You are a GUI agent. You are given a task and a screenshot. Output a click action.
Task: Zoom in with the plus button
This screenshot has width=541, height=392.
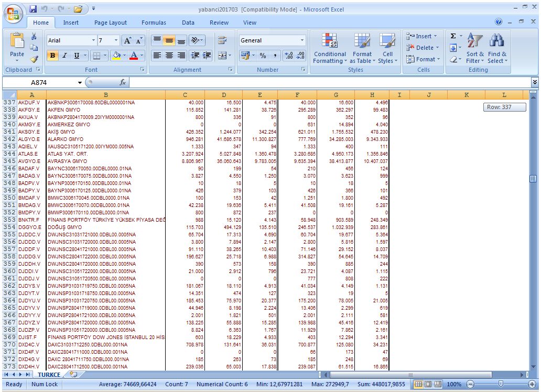(x=532, y=384)
